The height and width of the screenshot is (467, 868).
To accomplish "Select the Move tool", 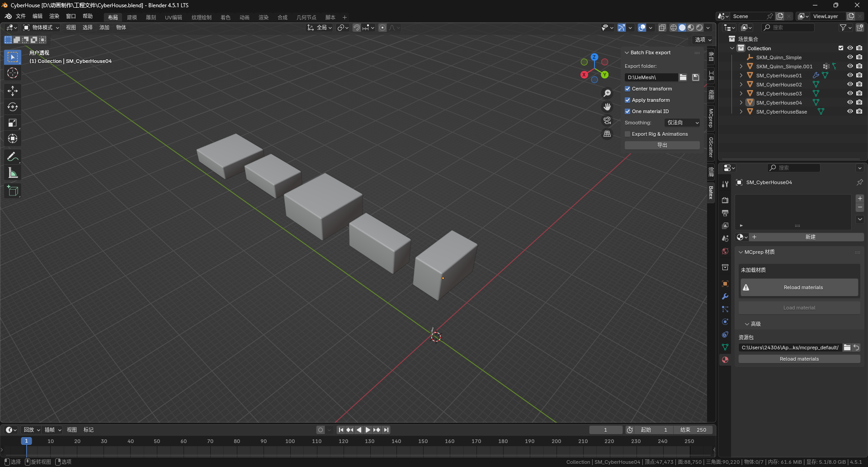I will click(13, 91).
